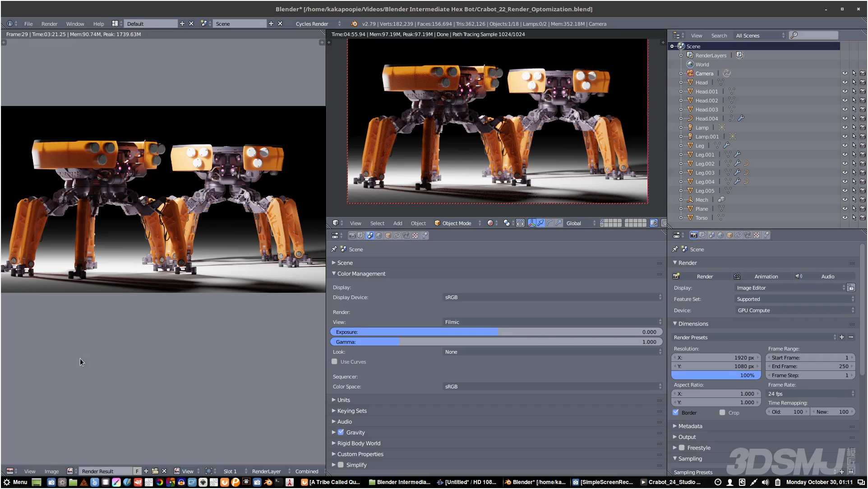Click Search in outliner header

(719, 35)
